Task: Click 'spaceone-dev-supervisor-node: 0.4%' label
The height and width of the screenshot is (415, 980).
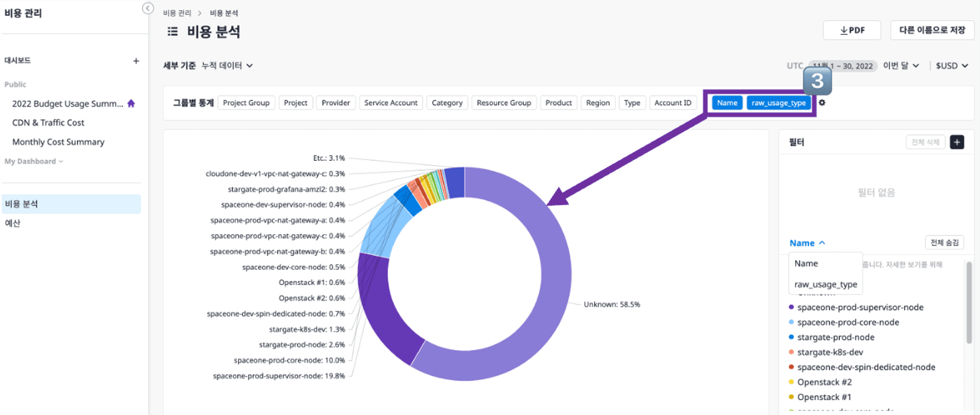Action: (283, 205)
